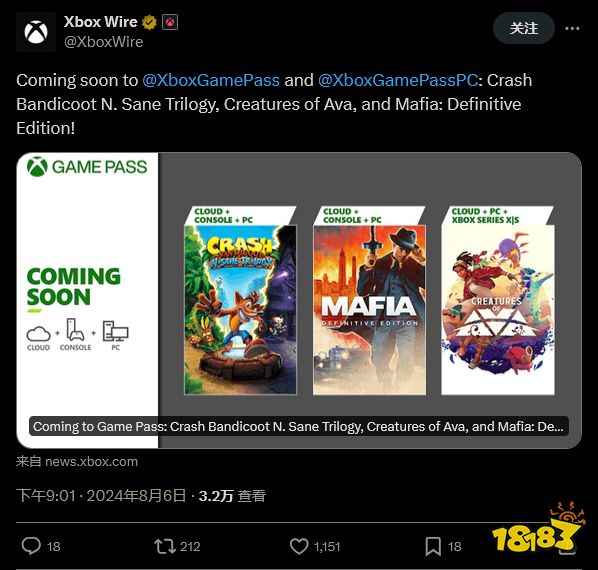Click the gold verified badge icon
The height and width of the screenshot is (570, 598).
click(x=150, y=22)
